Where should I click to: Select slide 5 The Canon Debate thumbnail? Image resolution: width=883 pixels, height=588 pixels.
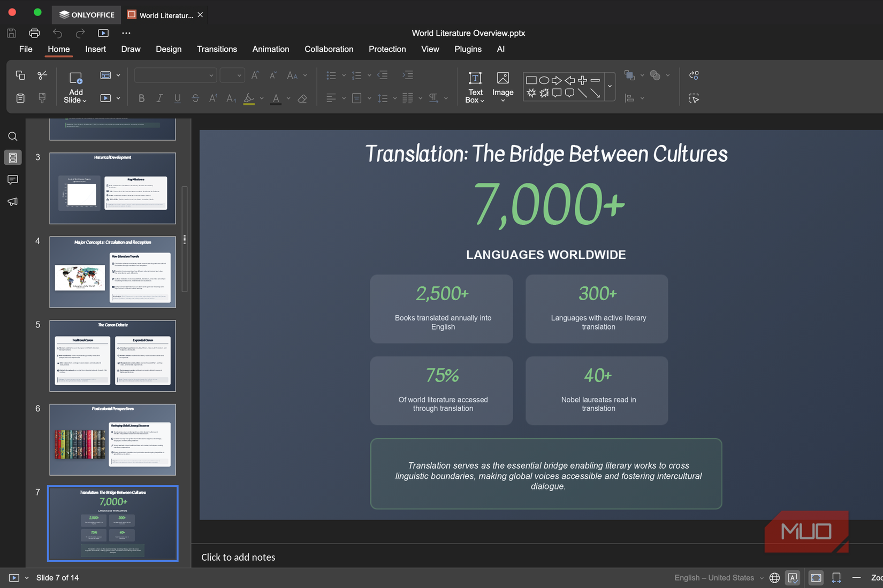click(112, 356)
